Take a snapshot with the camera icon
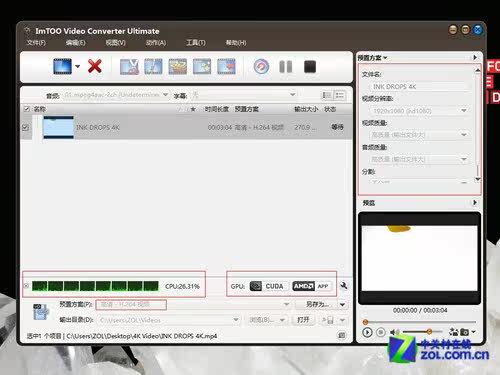The image size is (500, 375). (x=464, y=332)
